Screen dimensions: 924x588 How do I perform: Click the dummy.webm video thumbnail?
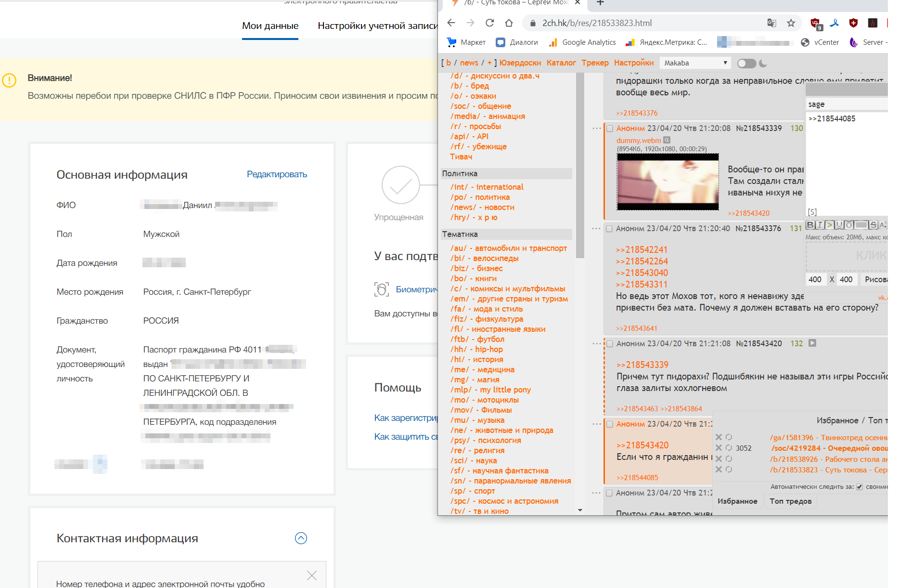click(x=667, y=182)
